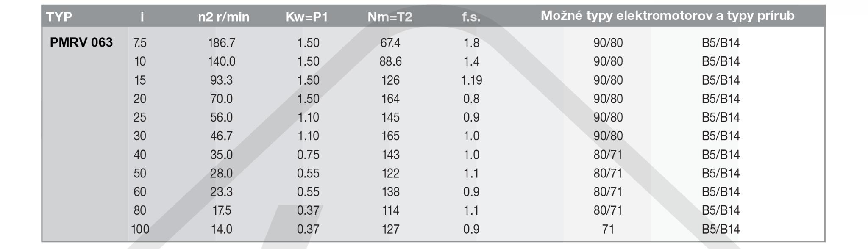Click the f.s. column header

(471, 17)
